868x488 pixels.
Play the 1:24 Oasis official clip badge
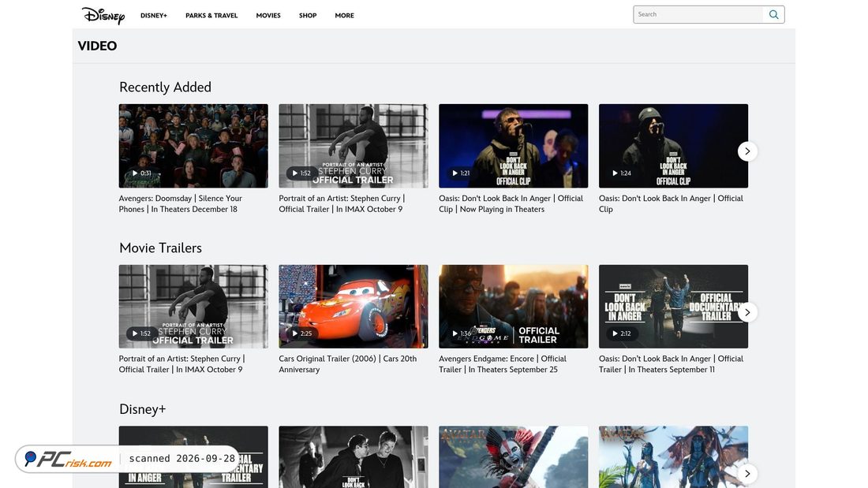tap(621, 173)
